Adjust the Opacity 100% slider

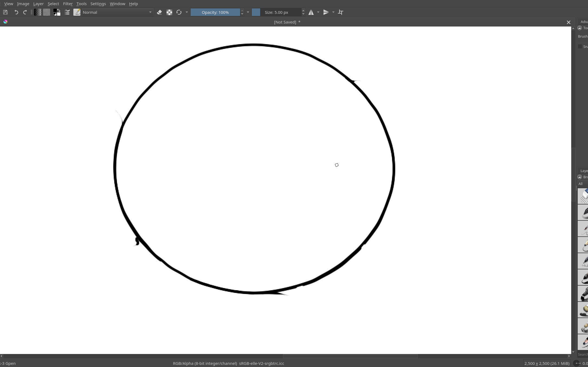215,12
